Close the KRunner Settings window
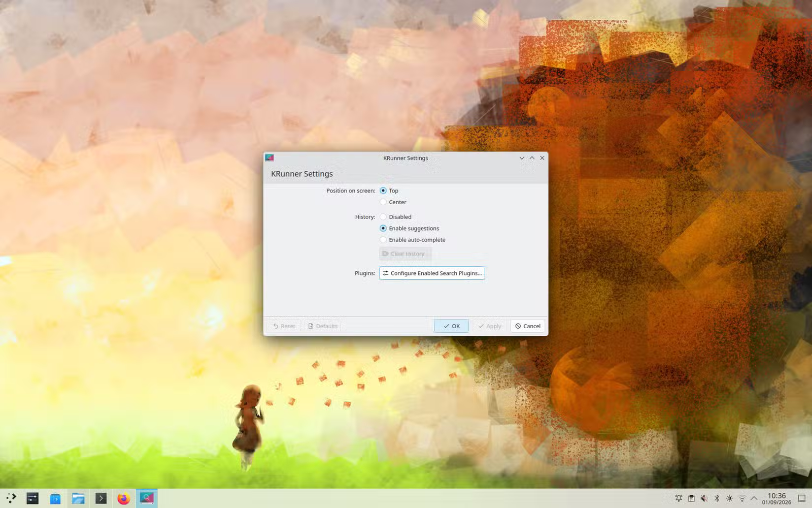 (x=542, y=158)
